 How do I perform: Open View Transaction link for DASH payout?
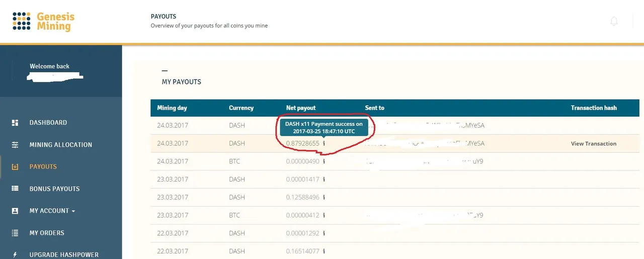click(594, 143)
